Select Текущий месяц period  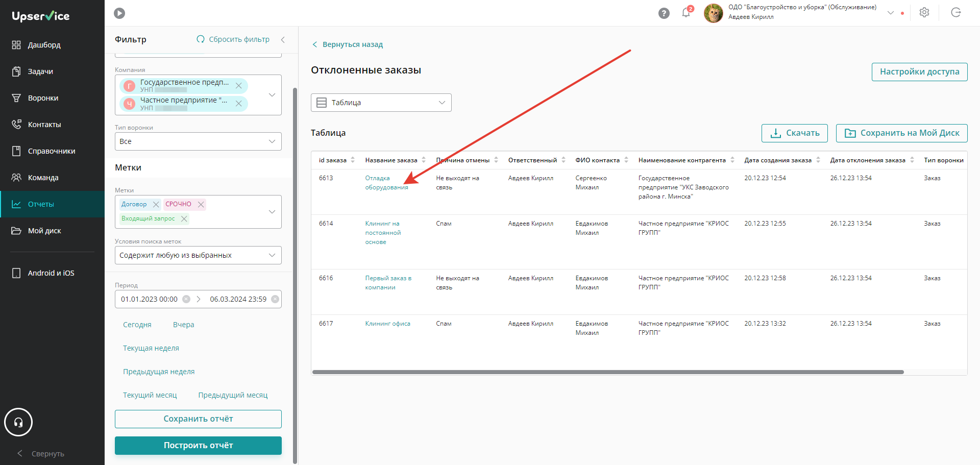pyautogui.click(x=150, y=395)
